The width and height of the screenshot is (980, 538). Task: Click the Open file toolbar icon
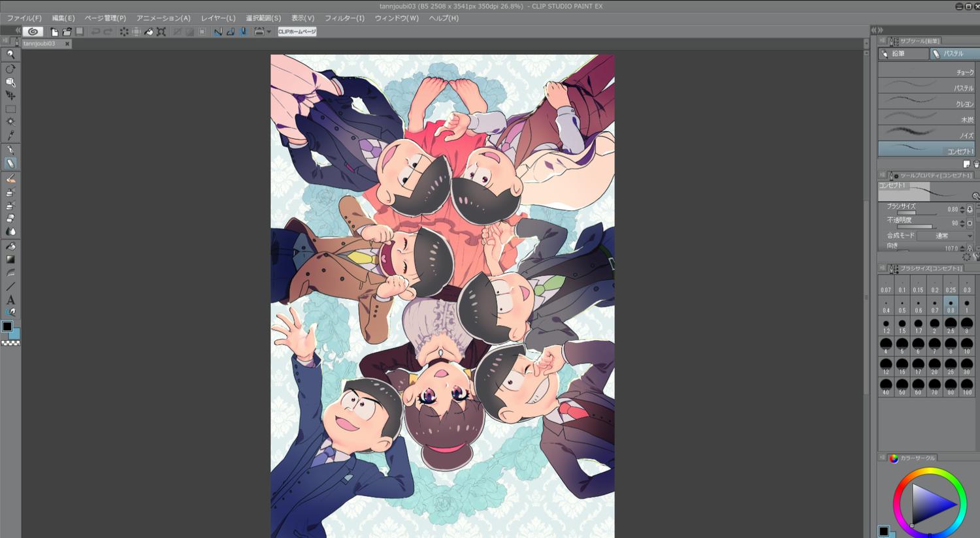(67, 31)
